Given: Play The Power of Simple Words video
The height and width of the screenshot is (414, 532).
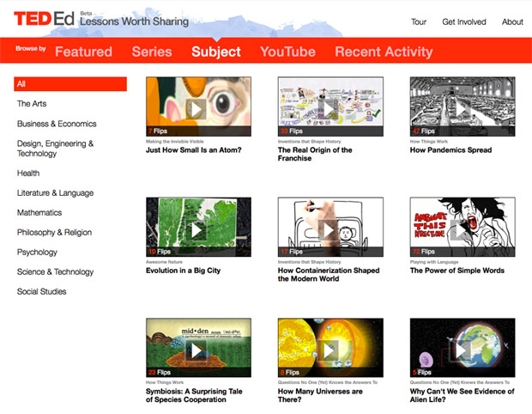Looking at the screenshot, I should click(x=461, y=230).
